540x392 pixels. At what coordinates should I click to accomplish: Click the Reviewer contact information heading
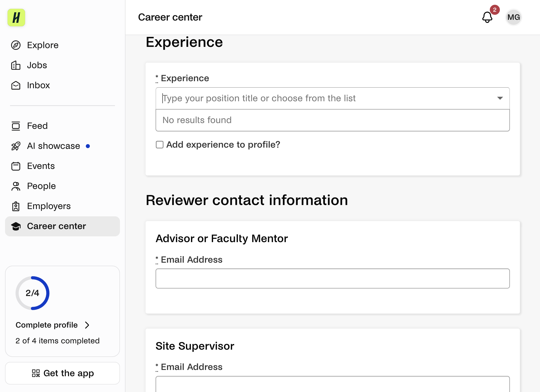tap(247, 200)
